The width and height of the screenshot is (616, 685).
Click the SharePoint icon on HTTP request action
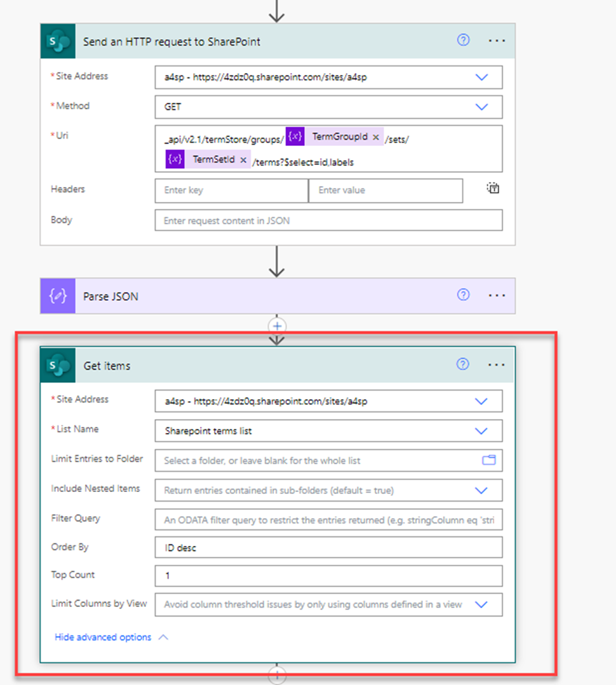58,41
